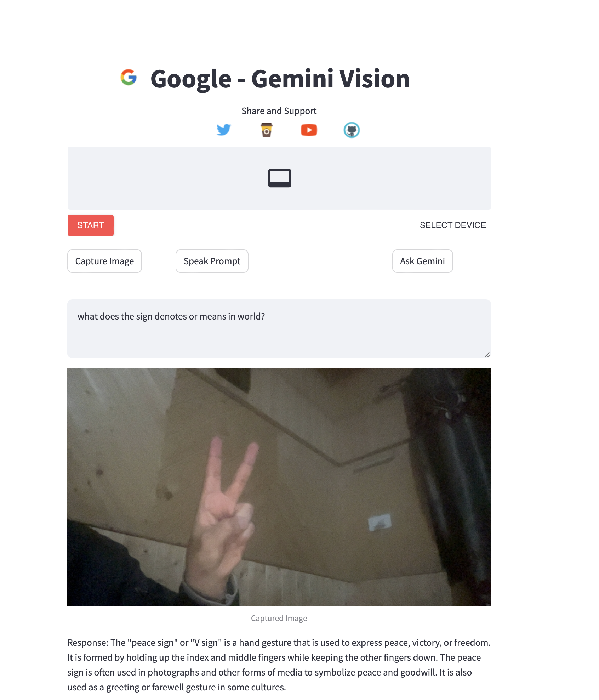
Task: Open the Twitter share icon
Action: point(224,130)
